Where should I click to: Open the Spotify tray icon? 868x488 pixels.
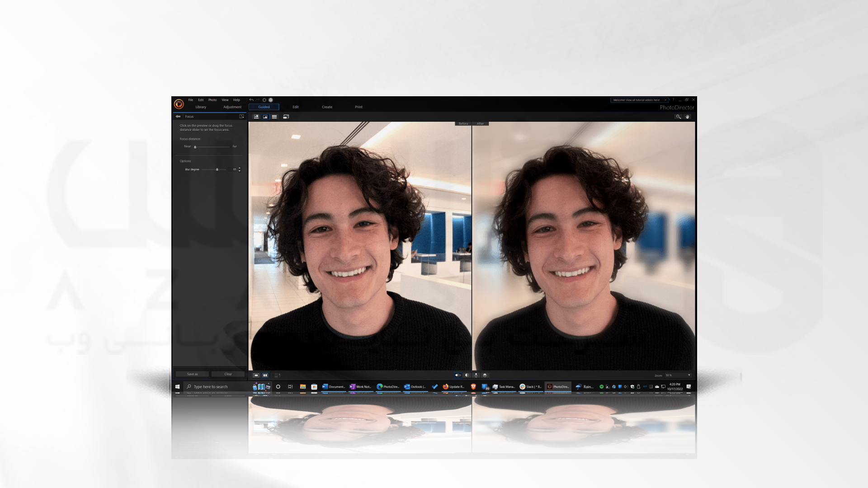[x=601, y=387]
